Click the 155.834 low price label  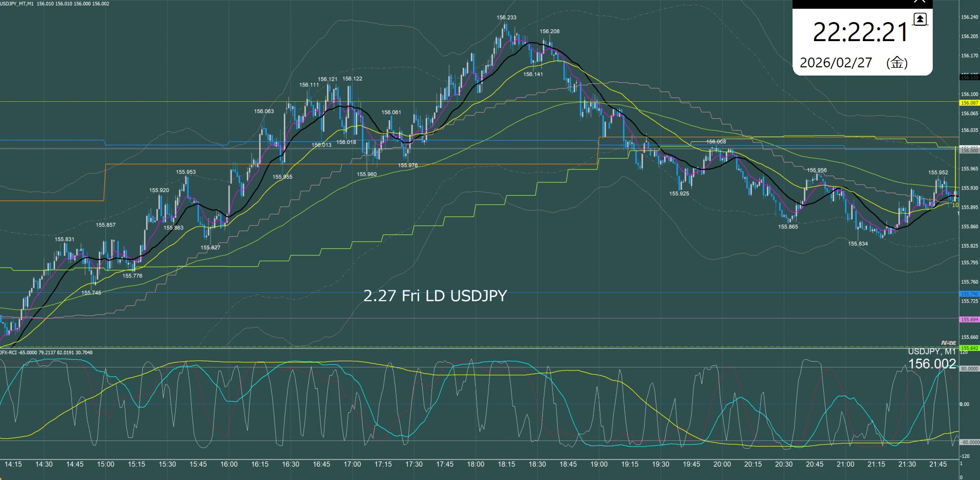pyautogui.click(x=858, y=244)
